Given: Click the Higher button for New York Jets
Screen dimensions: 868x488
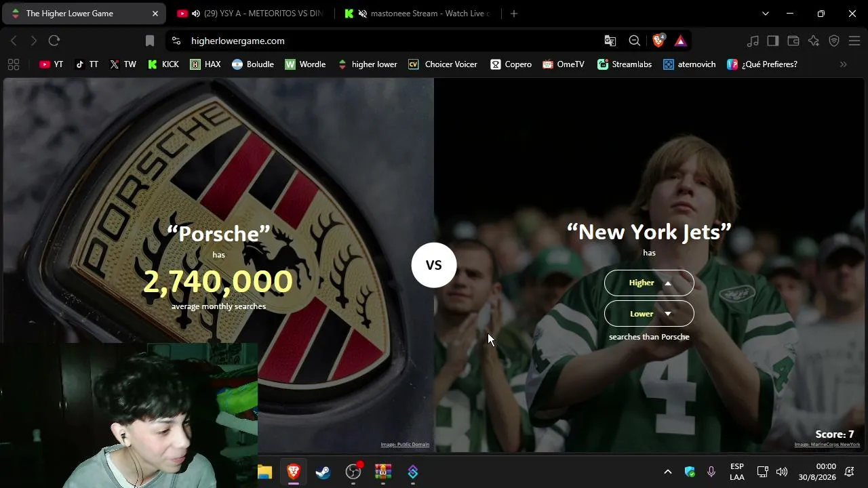Looking at the screenshot, I should (649, 283).
